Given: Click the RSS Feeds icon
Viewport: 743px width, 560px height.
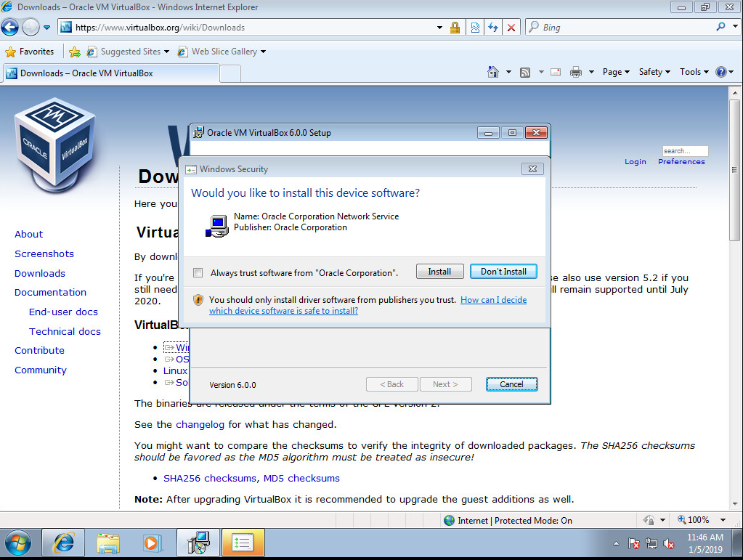Looking at the screenshot, I should pos(525,73).
